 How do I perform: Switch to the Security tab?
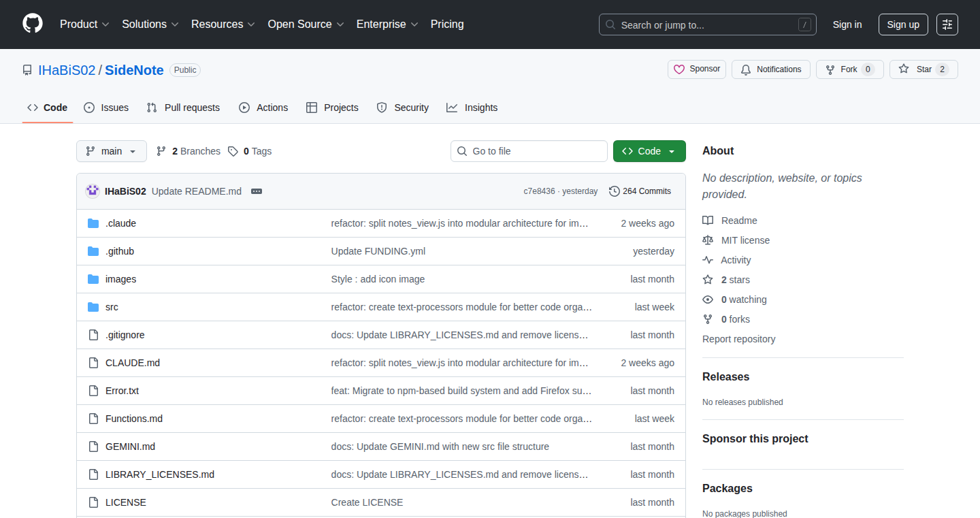tap(403, 108)
